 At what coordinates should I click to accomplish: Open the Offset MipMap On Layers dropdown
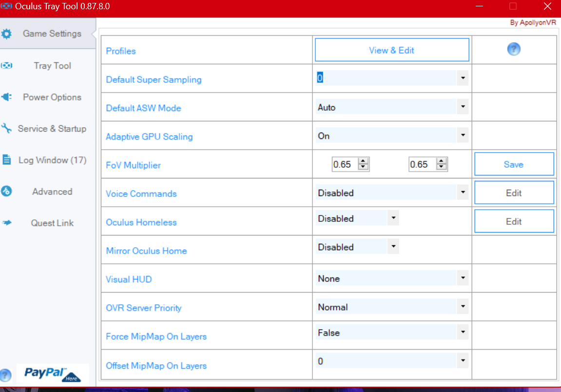pos(463,360)
